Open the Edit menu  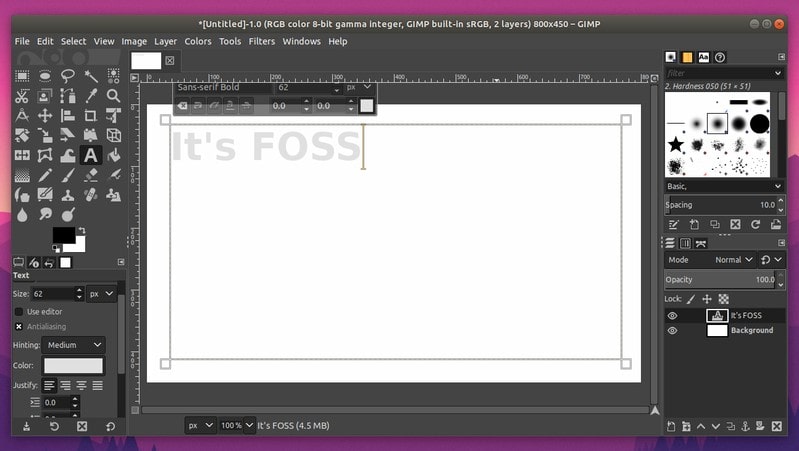[x=45, y=41]
